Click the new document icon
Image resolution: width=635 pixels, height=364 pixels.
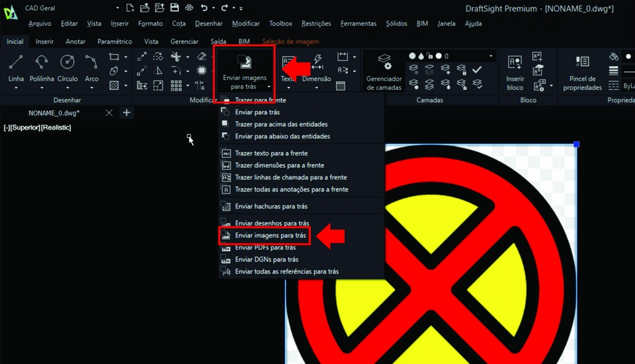click(x=130, y=8)
